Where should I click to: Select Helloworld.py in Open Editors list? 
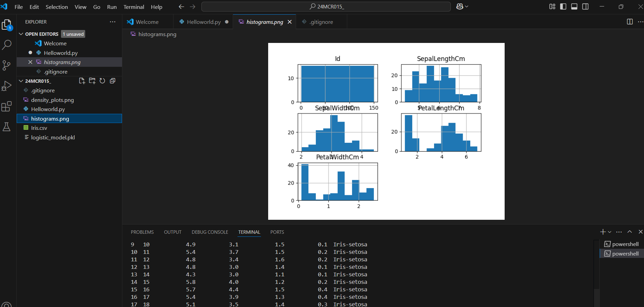coord(70,53)
